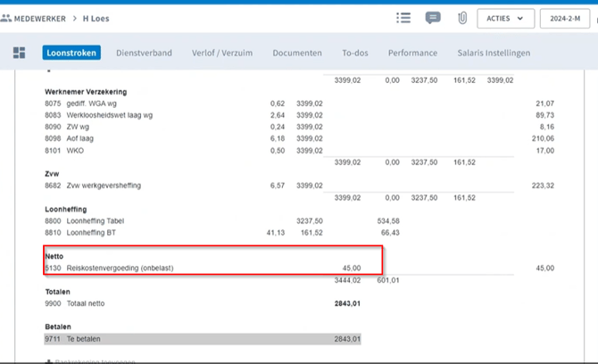
Task: Select the Te betalen row
Action: (x=86, y=339)
